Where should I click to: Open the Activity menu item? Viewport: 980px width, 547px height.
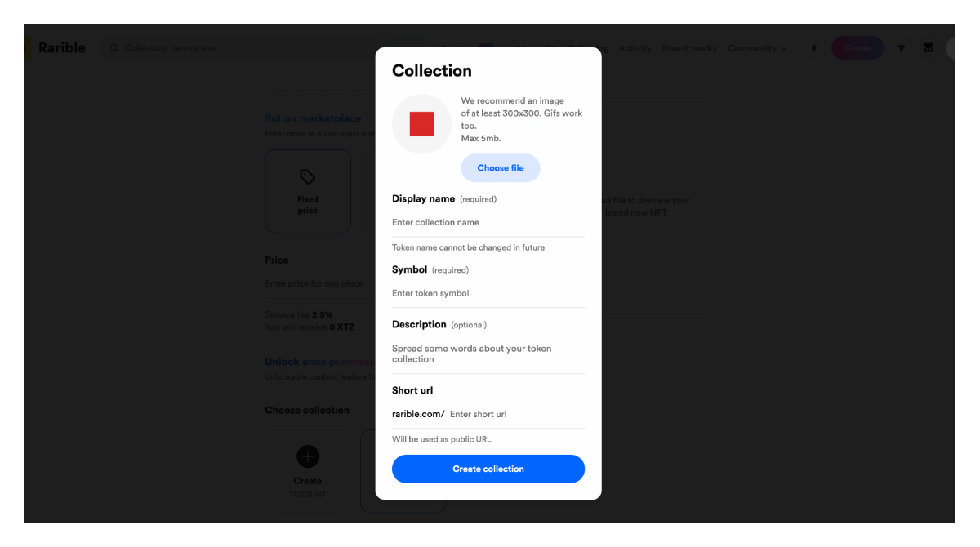click(635, 48)
